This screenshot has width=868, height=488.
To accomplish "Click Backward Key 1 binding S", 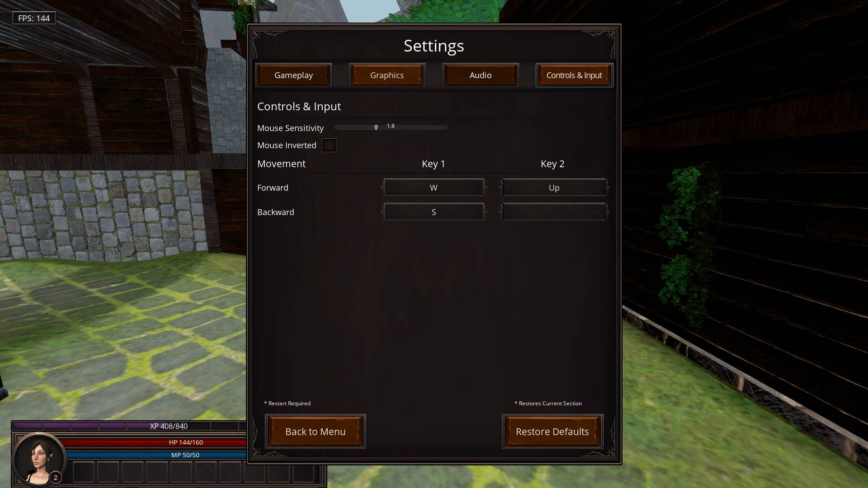I will pyautogui.click(x=434, y=212).
